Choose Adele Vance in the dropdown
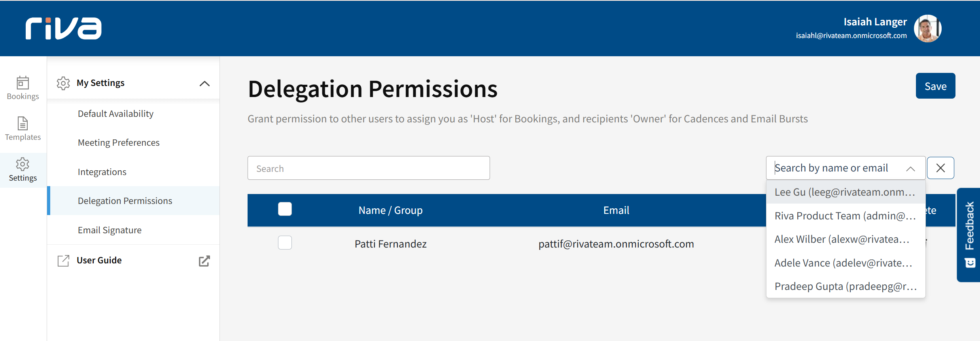980x341 pixels. tap(843, 263)
